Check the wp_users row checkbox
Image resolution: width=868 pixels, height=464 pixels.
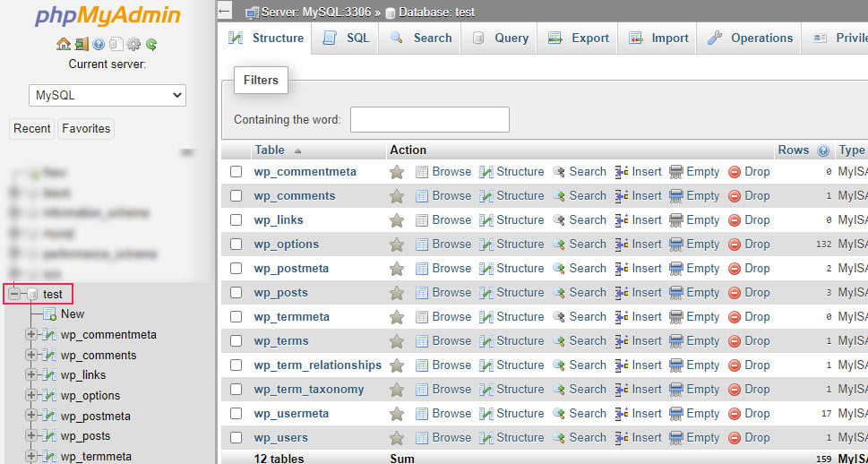point(236,437)
